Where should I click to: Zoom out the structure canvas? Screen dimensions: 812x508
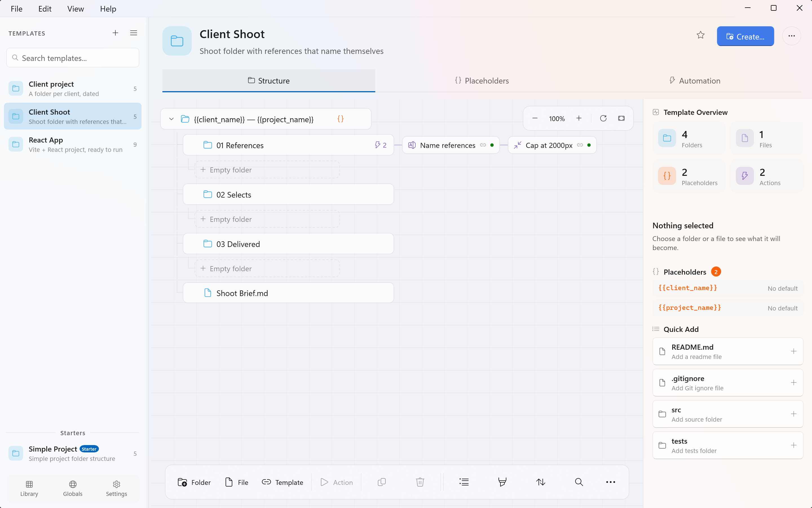point(535,118)
